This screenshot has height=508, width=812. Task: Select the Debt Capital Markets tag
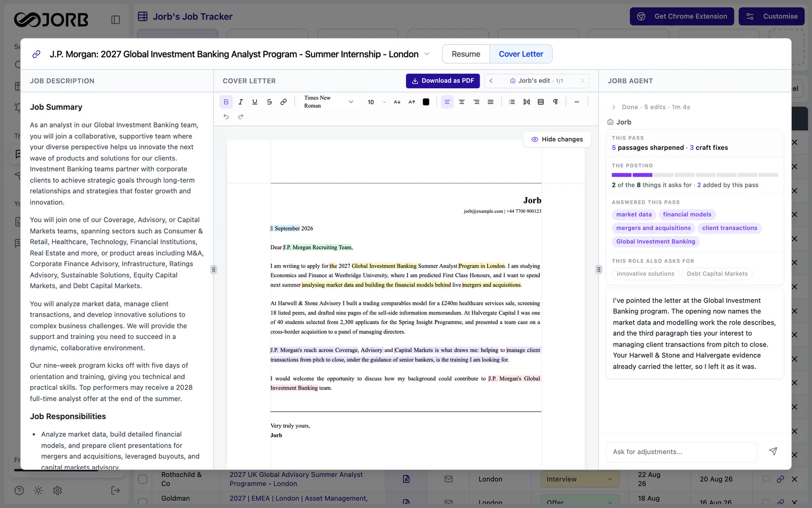[717, 274]
